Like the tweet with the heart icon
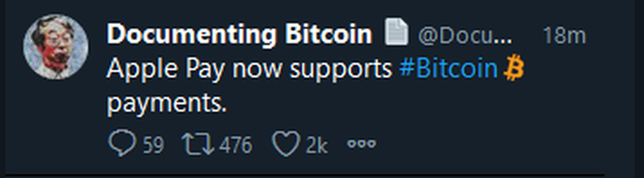This screenshot has height=178, width=644. point(286,144)
